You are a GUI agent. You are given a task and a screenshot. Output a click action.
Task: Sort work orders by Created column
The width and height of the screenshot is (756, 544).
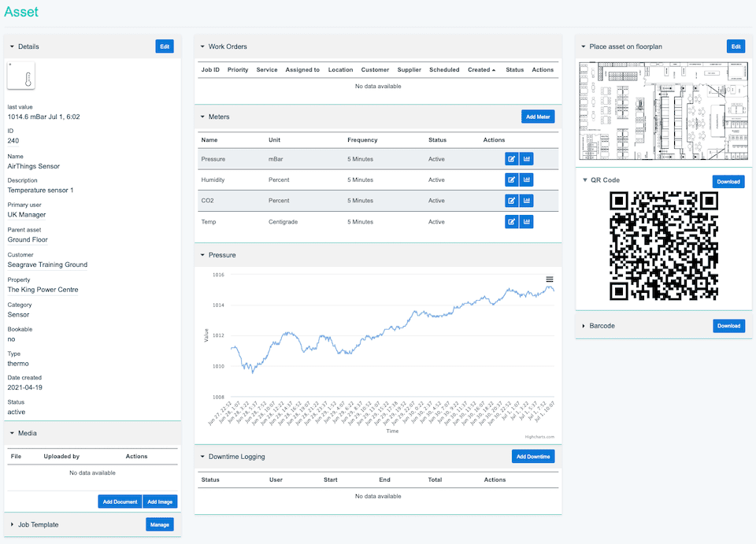pyautogui.click(x=481, y=70)
